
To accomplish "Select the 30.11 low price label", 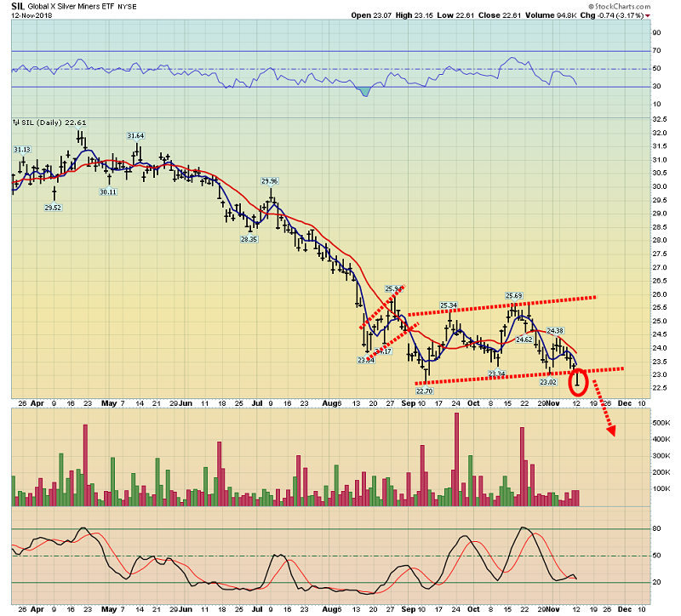I will [x=108, y=192].
